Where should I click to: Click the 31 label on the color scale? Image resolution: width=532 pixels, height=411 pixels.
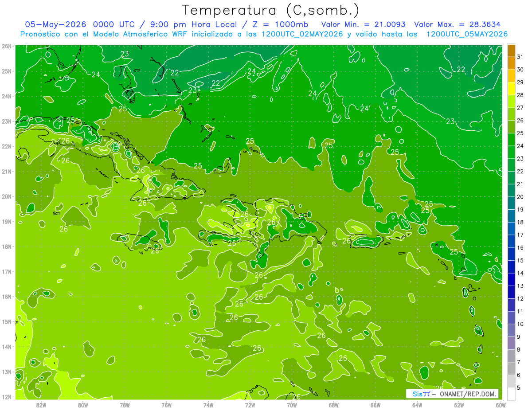[x=520, y=57]
